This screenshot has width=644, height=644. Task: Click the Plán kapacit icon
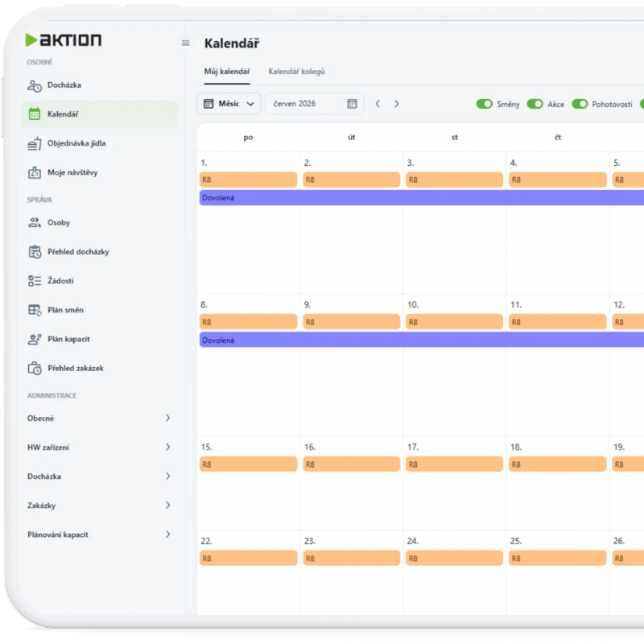point(35,339)
